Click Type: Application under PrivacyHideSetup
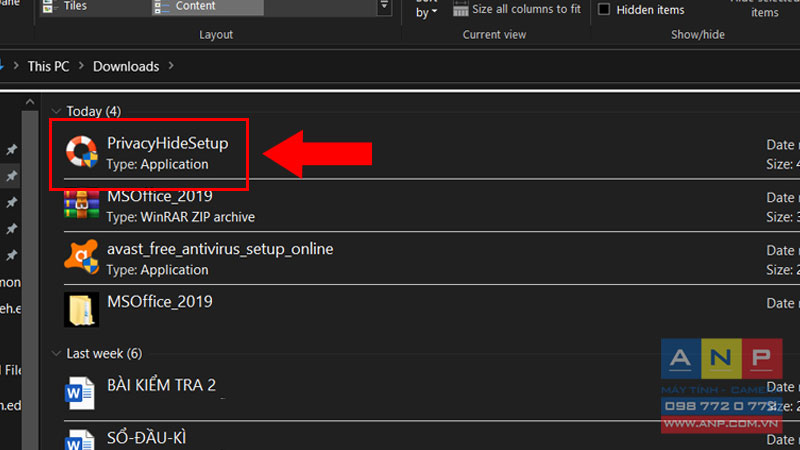 [x=157, y=164]
